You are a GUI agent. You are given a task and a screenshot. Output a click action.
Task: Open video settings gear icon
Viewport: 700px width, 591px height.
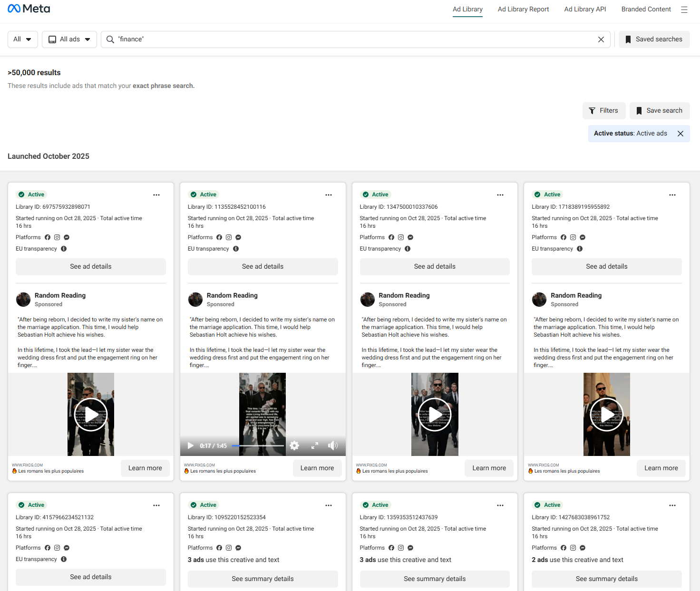[294, 446]
